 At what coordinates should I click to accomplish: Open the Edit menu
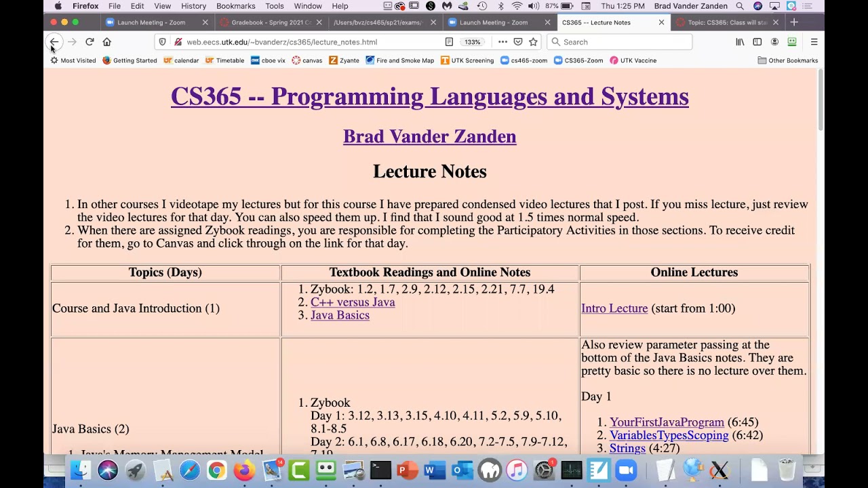pos(137,6)
